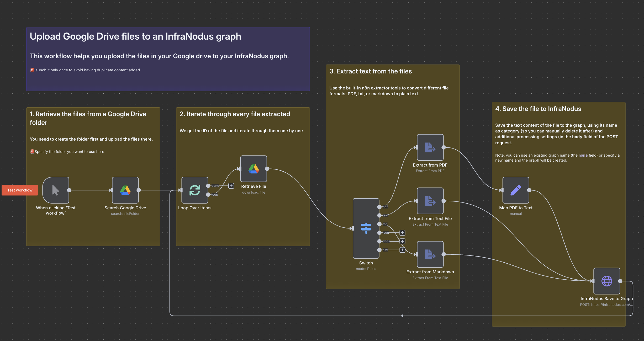The image size is (644, 341).
Task: Click 'Specify the folder you want' note text
Action: pyautogui.click(x=69, y=152)
